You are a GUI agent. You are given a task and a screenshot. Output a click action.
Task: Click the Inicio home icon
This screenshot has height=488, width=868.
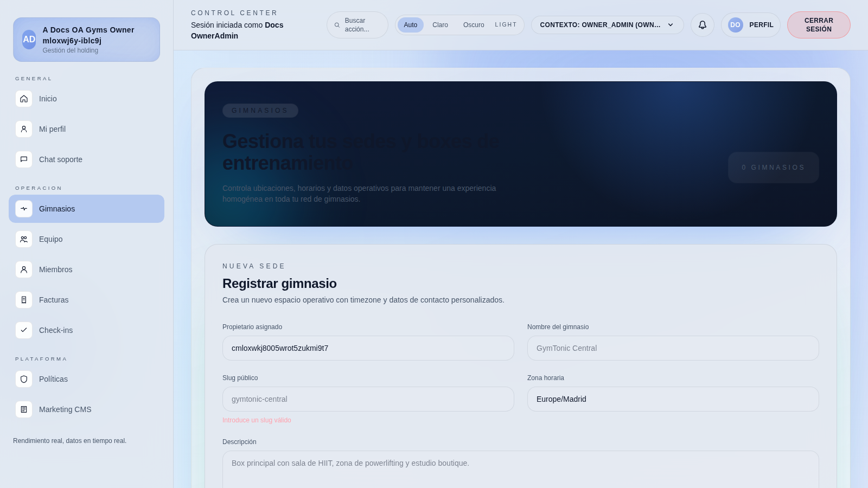pos(24,99)
